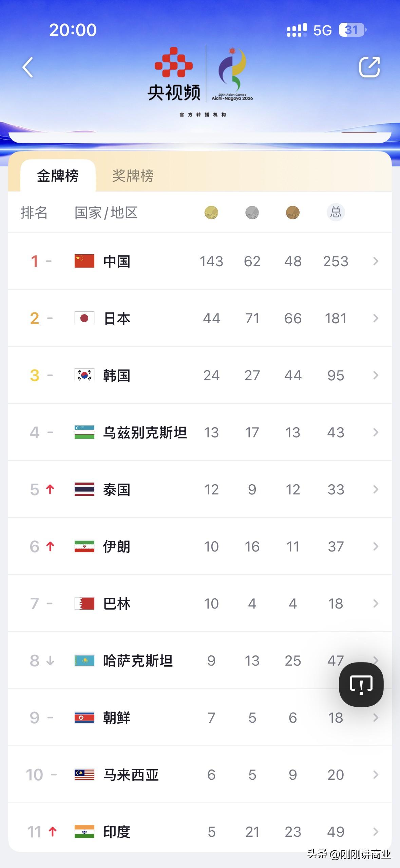
Task: Tap the China flag icon
Action: pyautogui.click(x=84, y=261)
